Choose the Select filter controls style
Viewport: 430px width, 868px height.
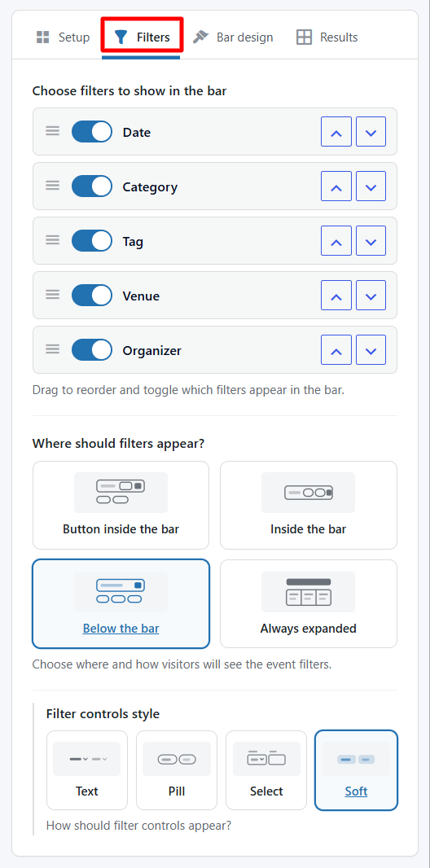266,770
